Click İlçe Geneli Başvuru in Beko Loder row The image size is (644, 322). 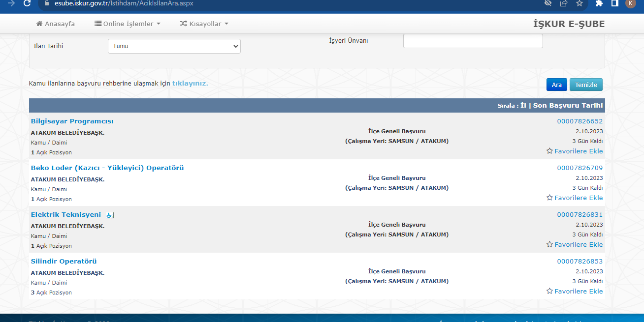pos(397,178)
